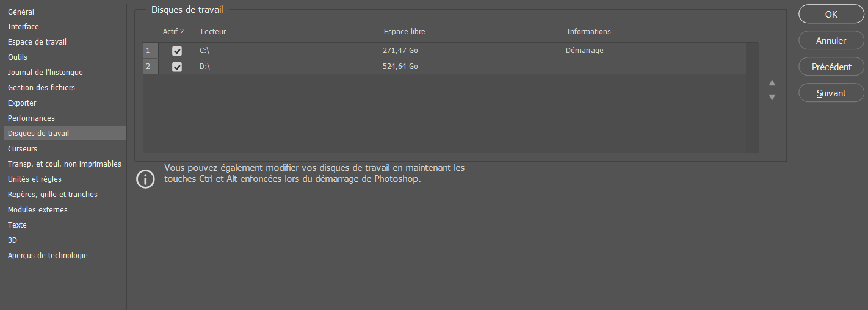Open the Curseurs preferences category

coord(23,149)
